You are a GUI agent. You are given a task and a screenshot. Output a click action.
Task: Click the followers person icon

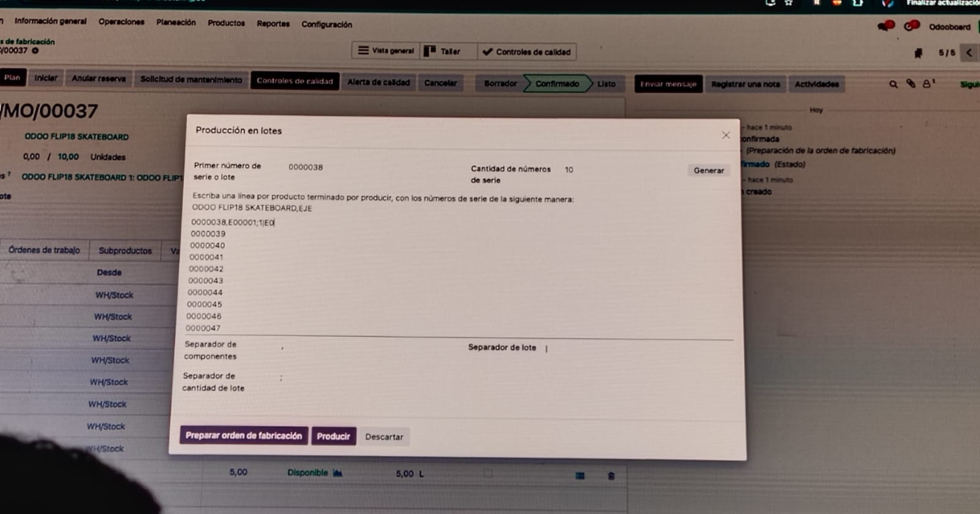coord(929,83)
